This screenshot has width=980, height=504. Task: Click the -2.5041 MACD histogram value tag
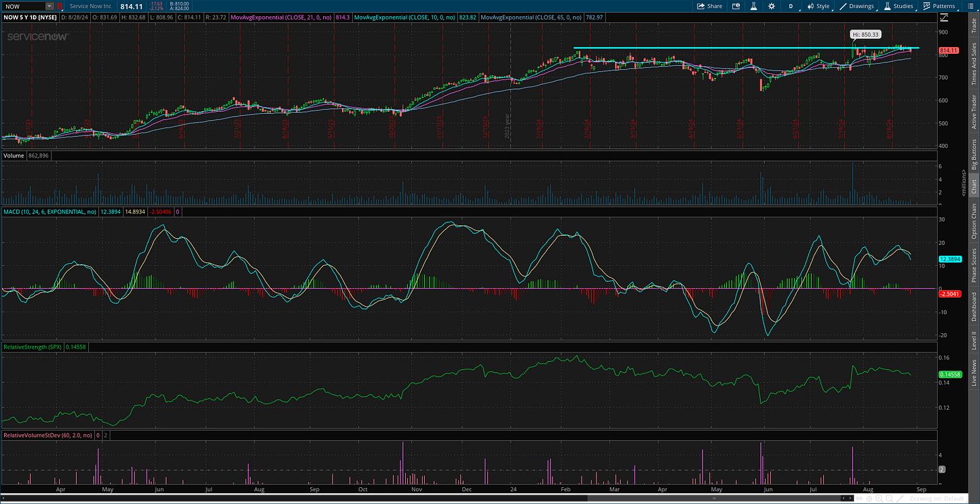point(949,293)
